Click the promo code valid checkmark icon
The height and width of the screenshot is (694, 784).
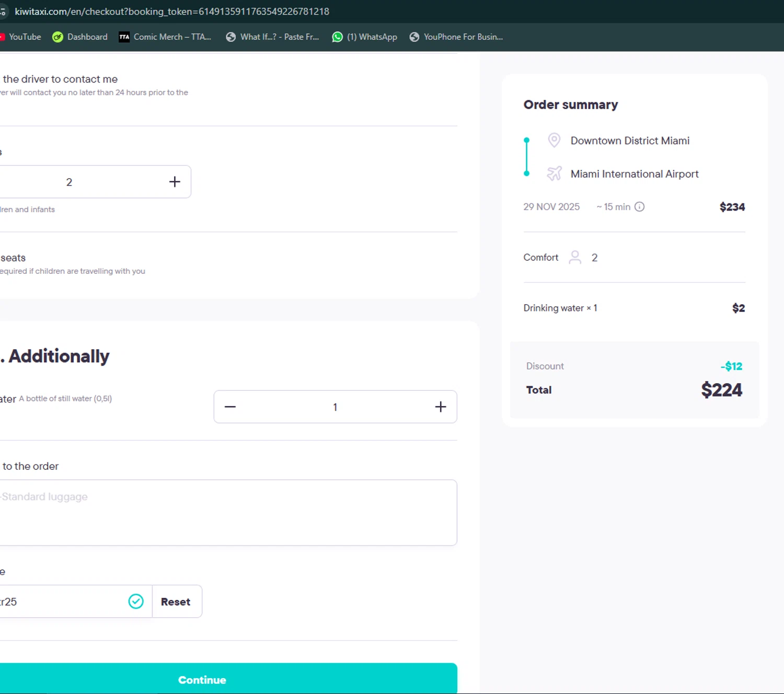tap(136, 602)
